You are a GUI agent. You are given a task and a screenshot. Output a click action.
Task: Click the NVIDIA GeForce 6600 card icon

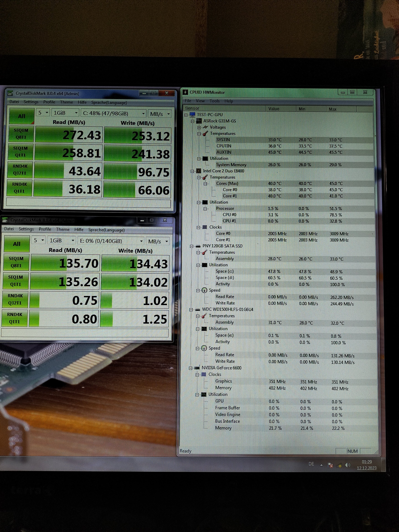tap(197, 368)
